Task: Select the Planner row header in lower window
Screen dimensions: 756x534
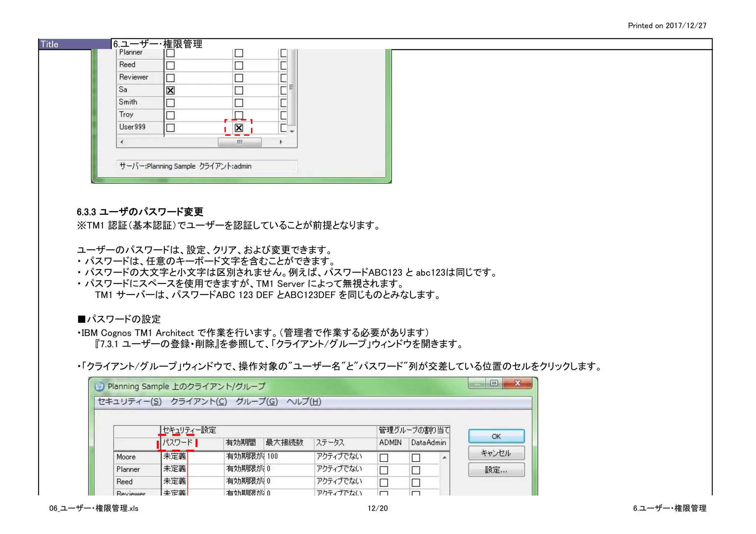Action: pos(137,469)
